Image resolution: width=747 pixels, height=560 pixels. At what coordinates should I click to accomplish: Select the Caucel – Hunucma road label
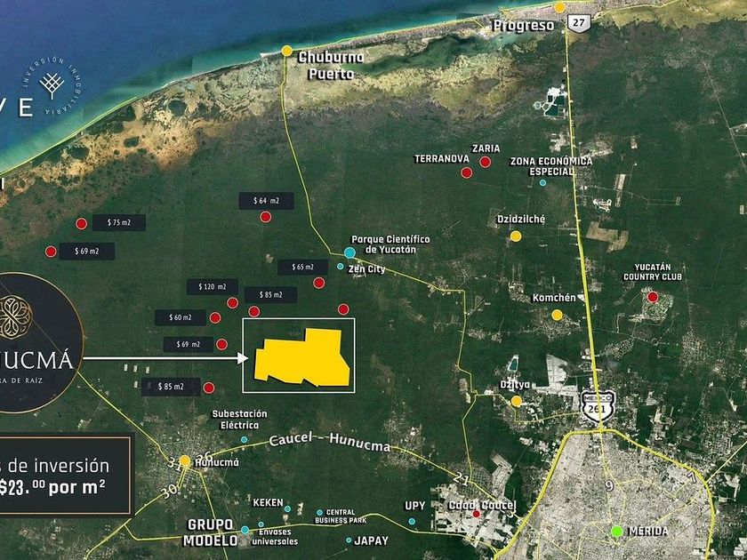330,441
